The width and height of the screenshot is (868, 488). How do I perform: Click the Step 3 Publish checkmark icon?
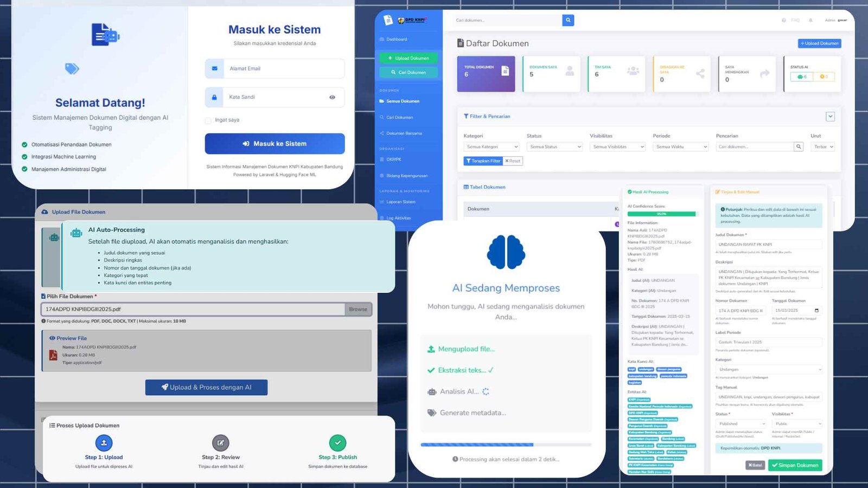click(337, 443)
